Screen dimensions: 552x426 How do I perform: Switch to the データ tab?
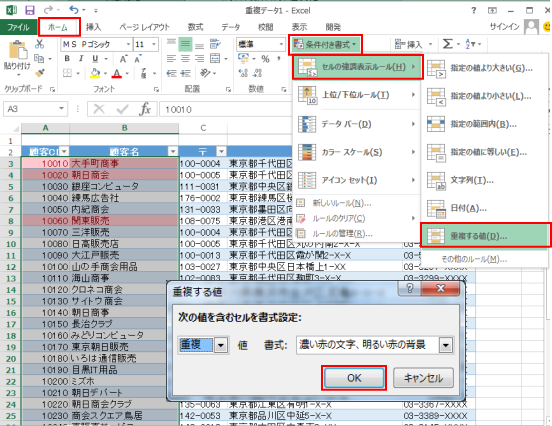point(231,27)
